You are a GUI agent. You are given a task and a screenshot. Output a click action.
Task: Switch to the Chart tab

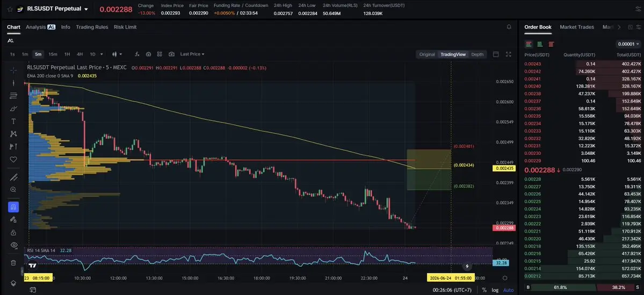coord(13,27)
